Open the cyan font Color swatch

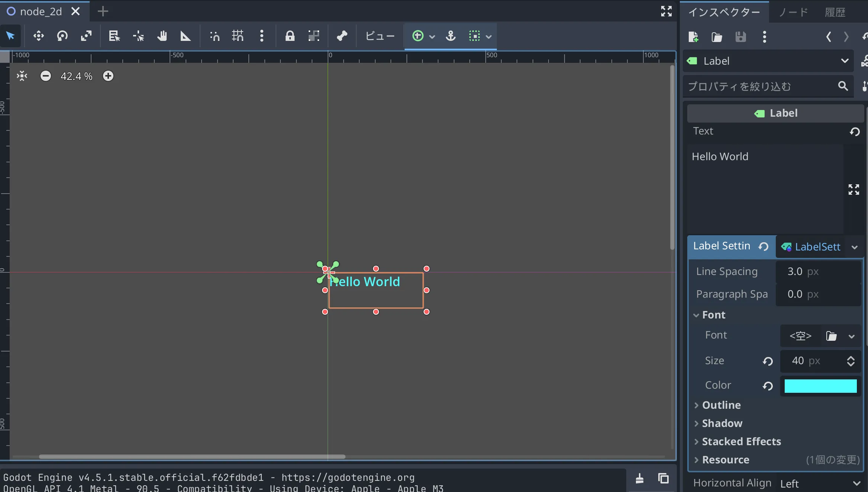pos(820,386)
